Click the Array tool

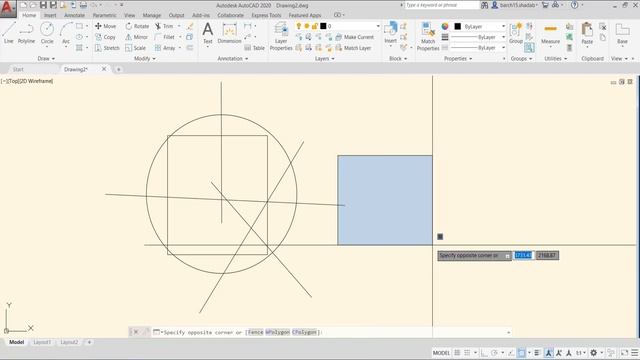(165, 48)
